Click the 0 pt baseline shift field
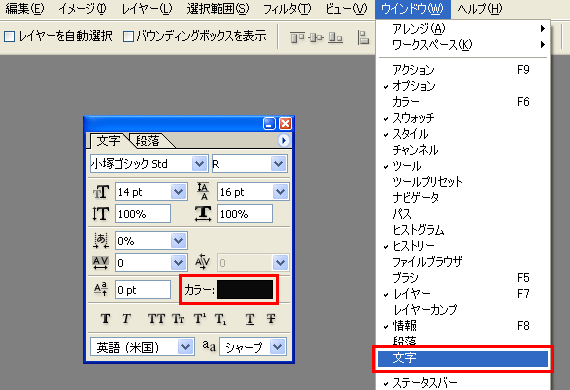The width and height of the screenshot is (570, 390). click(143, 290)
